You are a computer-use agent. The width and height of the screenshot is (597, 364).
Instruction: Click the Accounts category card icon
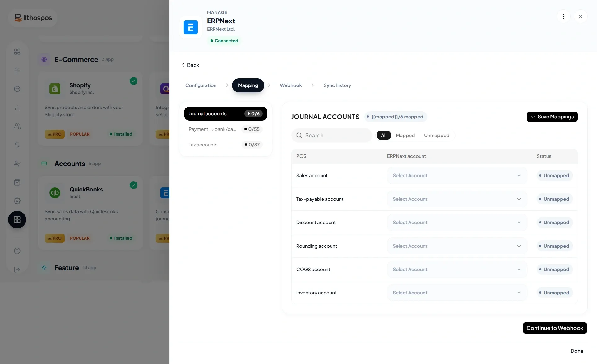44,164
